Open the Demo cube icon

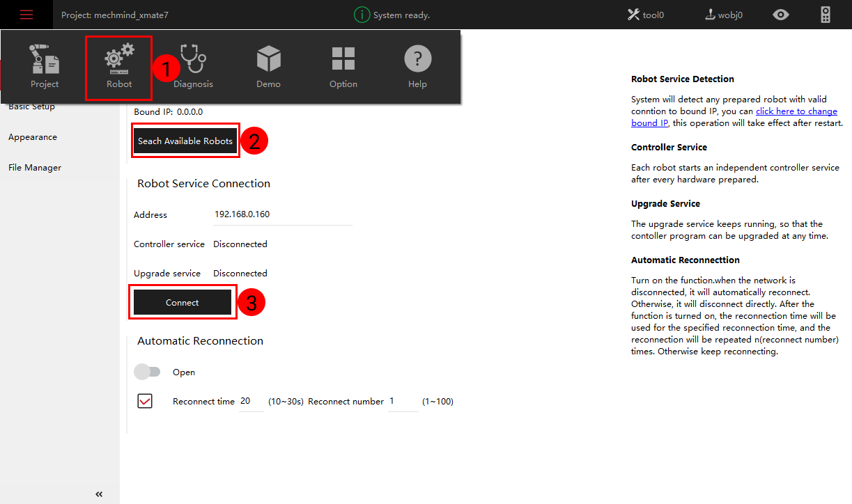click(268, 66)
